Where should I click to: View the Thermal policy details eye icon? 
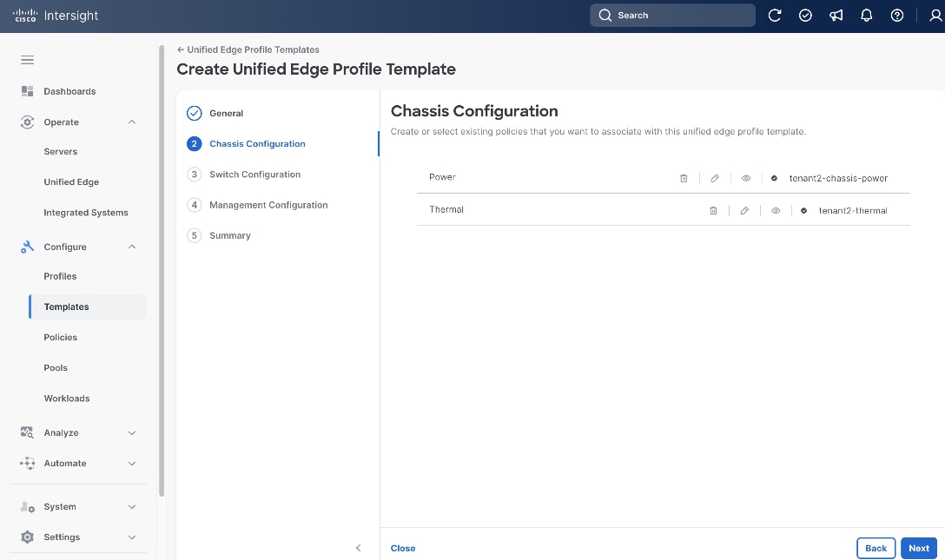tap(776, 211)
